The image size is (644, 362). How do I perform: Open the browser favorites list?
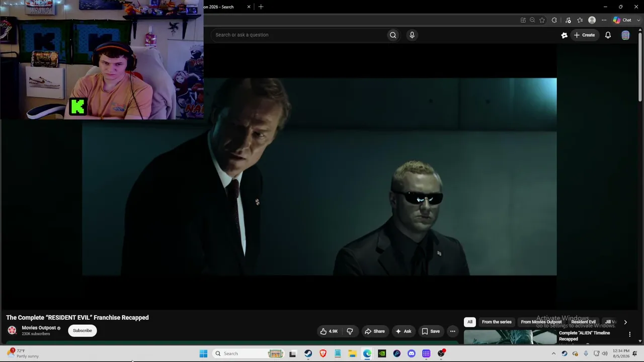(x=580, y=20)
